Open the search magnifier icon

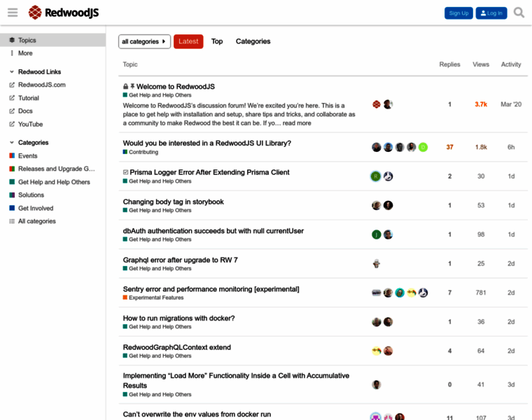click(519, 13)
